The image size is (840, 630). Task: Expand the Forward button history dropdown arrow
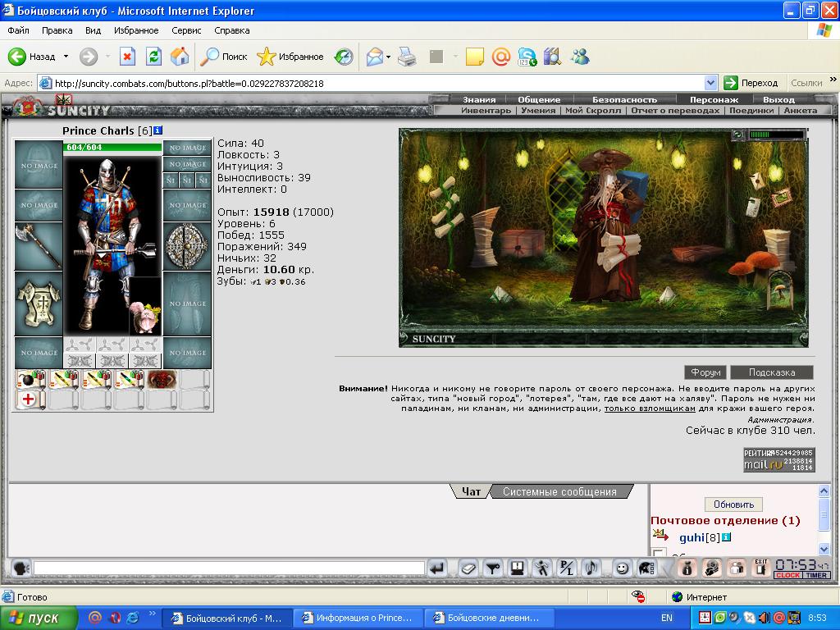click(107, 57)
